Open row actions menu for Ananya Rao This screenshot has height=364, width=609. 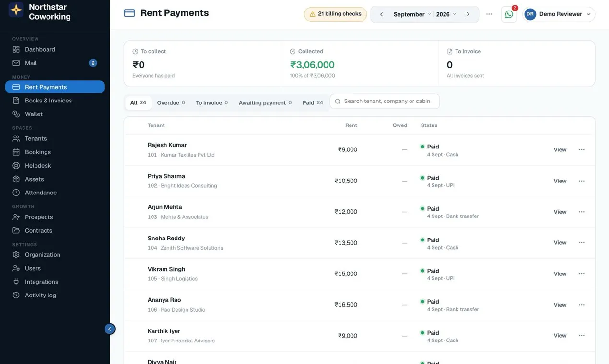click(x=581, y=305)
